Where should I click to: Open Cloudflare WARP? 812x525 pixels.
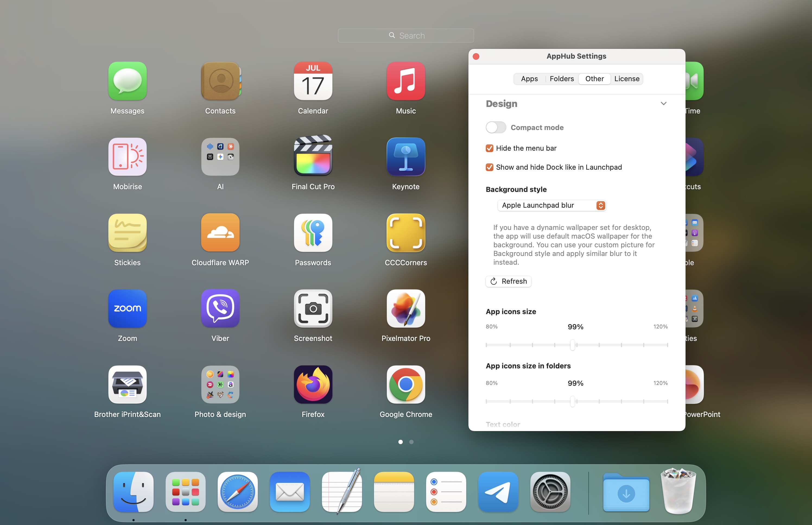[x=220, y=233]
